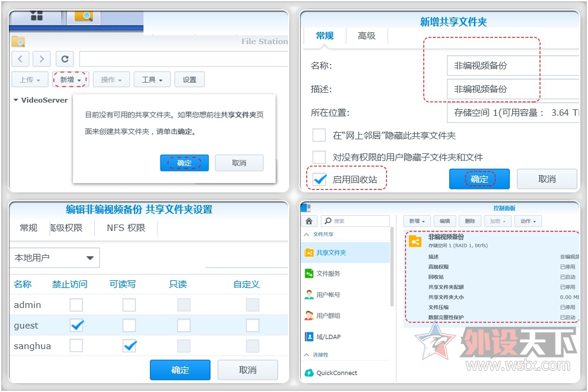
Task: Confirm the no-shared-folder prompt with 确定
Action: (184, 163)
